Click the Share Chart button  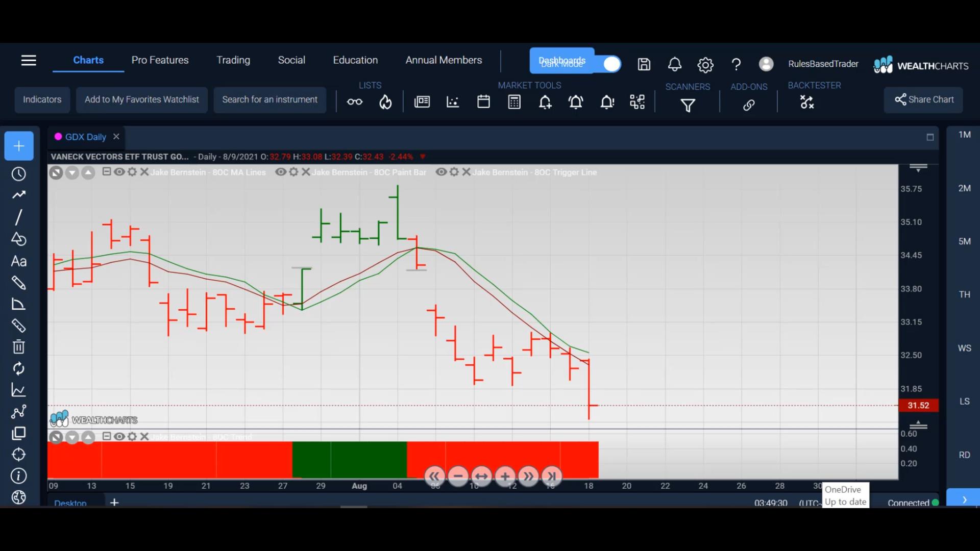tap(923, 99)
